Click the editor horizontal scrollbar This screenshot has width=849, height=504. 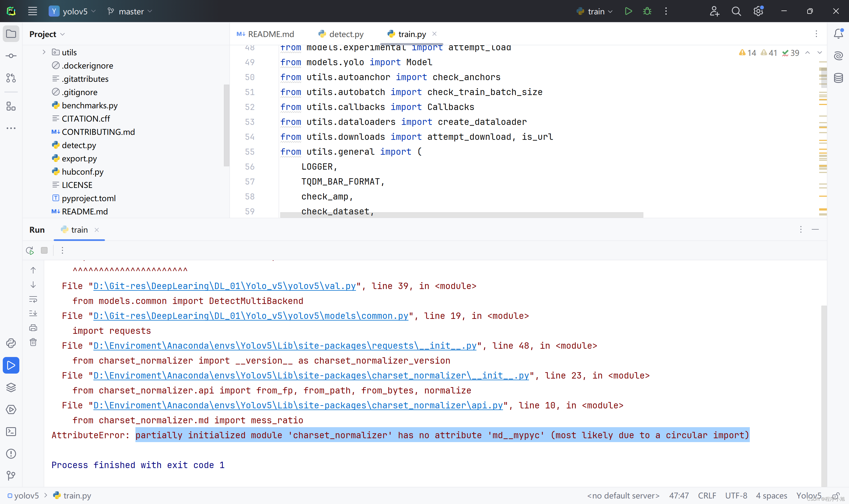point(461,215)
